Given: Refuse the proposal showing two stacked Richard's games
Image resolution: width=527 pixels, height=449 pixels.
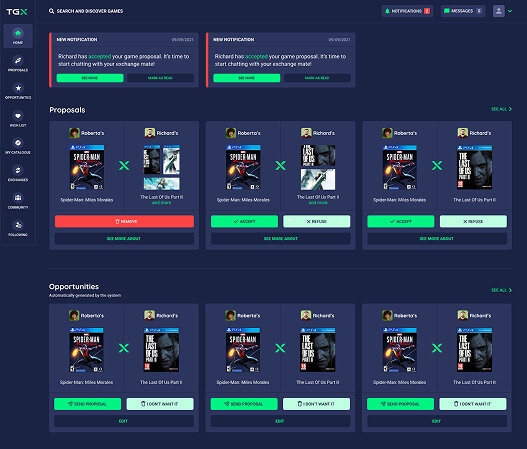Looking at the screenshot, I should click(317, 221).
